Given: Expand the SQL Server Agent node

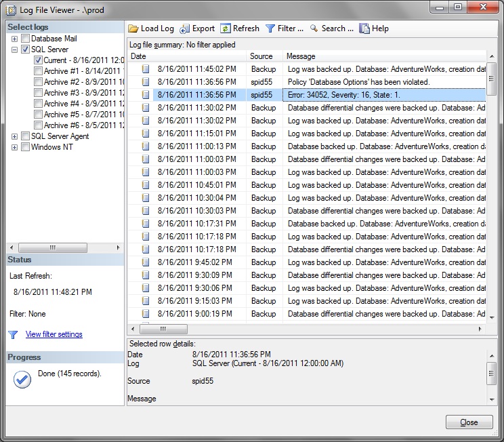Looking at the screenshot, I should [x=15, y=136].
